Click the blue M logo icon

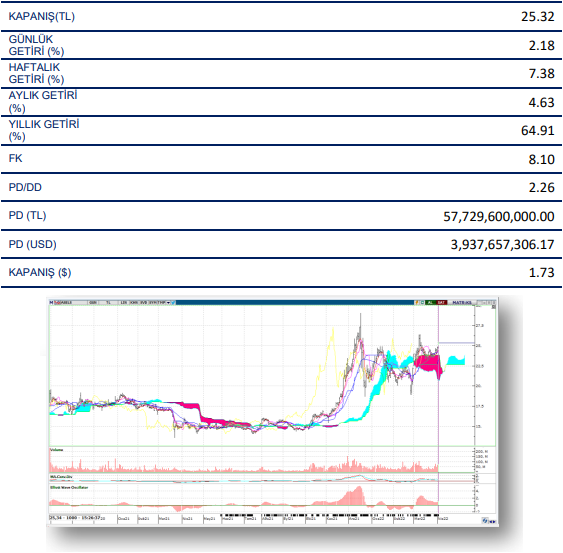coord(51,302)
